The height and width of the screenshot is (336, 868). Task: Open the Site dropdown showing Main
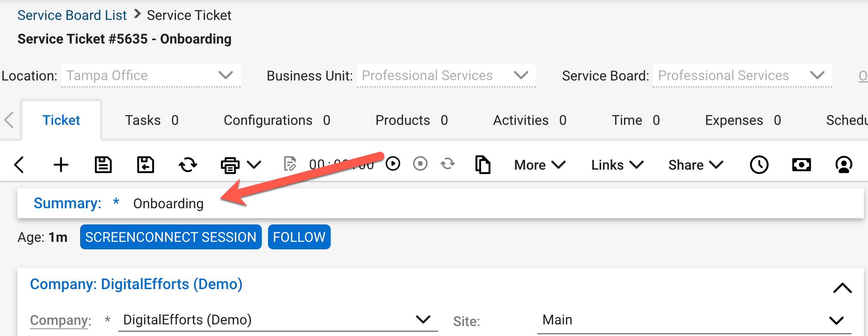coord(694,320)
